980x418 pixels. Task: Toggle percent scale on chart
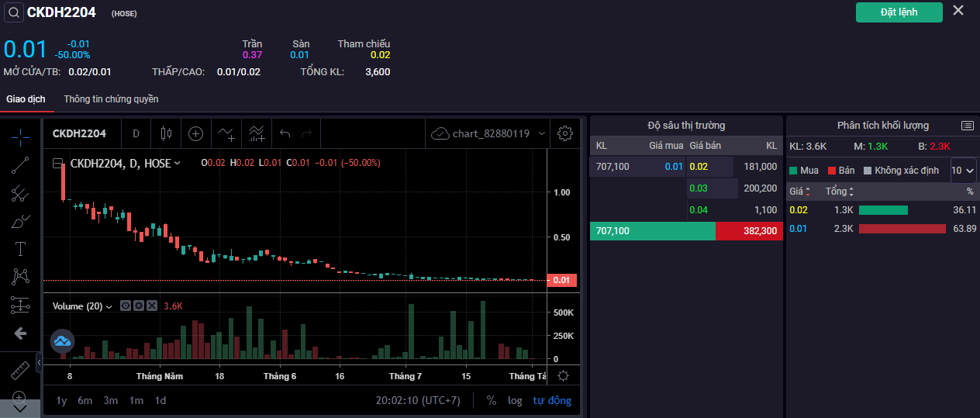[x=492, y=400]
